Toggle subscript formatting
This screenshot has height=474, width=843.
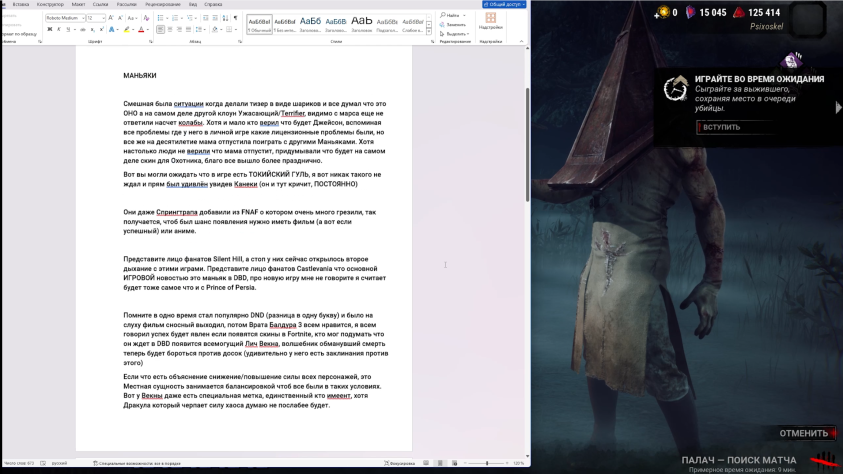click(x=92, y=30)
